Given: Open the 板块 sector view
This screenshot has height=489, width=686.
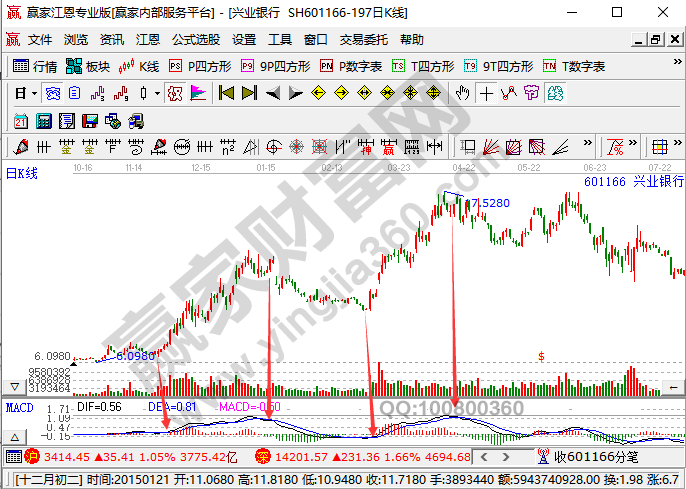Looking at the screenshot, I should [88, 66].
